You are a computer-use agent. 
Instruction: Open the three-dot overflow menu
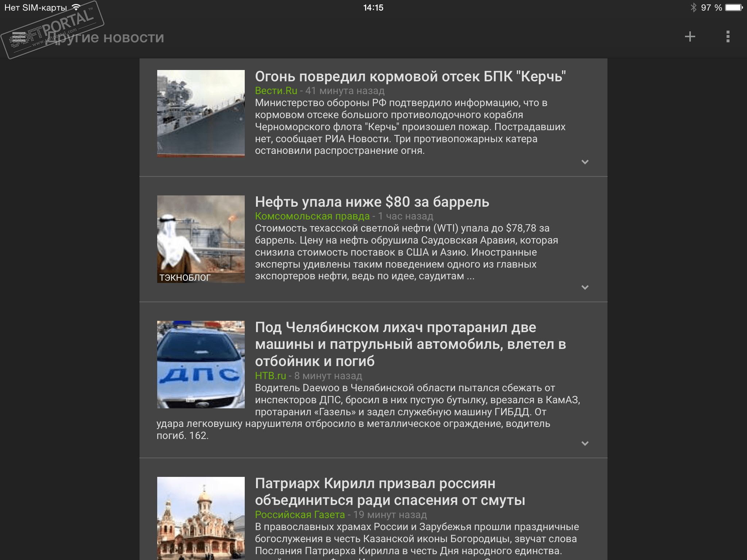click(728, 37)
